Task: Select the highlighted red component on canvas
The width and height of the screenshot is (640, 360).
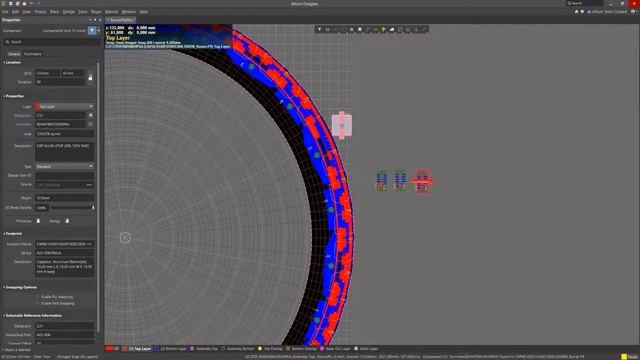Action: [x=422, y=181]
